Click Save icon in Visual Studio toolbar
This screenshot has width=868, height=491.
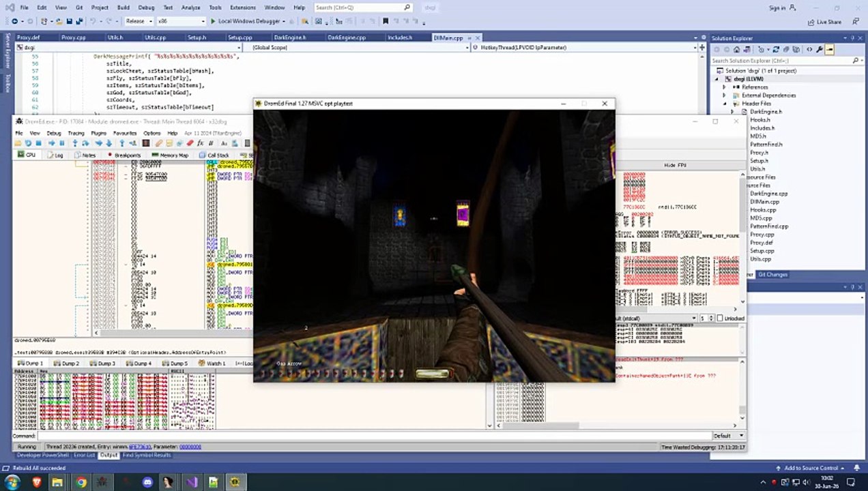(x=69, y=21)
